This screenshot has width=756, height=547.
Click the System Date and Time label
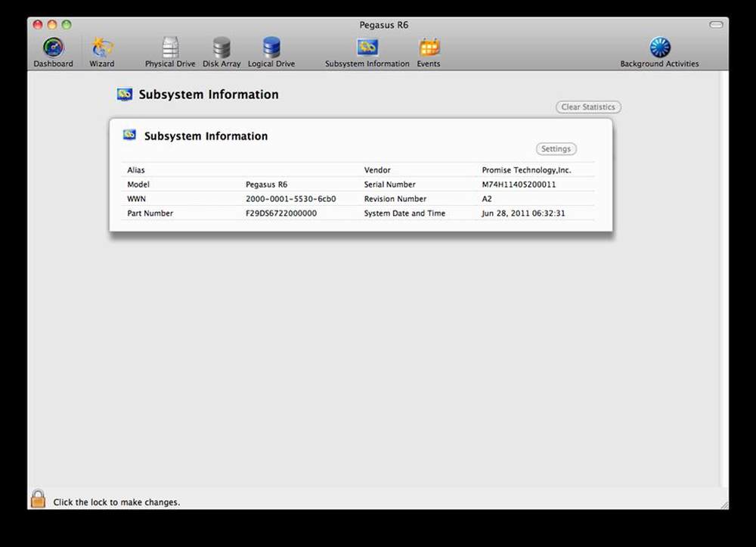coord(404,213)
